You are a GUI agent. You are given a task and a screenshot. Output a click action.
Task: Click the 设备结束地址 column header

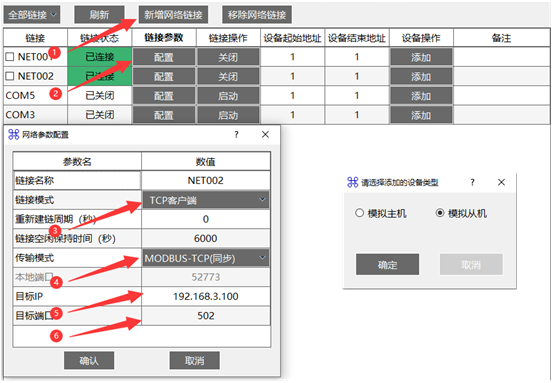coord(357,37)
